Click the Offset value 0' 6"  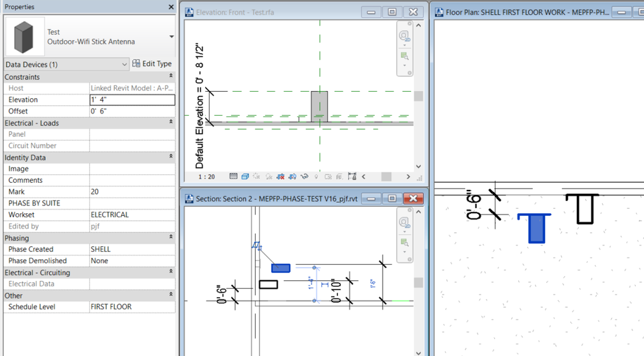[132, 111]
